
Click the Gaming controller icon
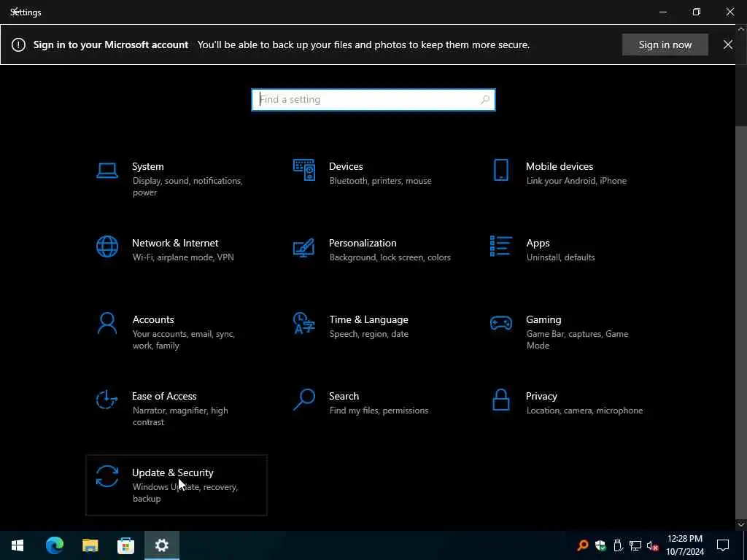pyautogui.click(x=500, y=323)
